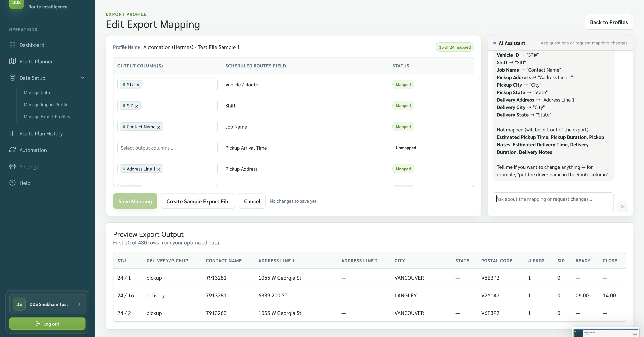Click Mapped status for Shift row

403,105
